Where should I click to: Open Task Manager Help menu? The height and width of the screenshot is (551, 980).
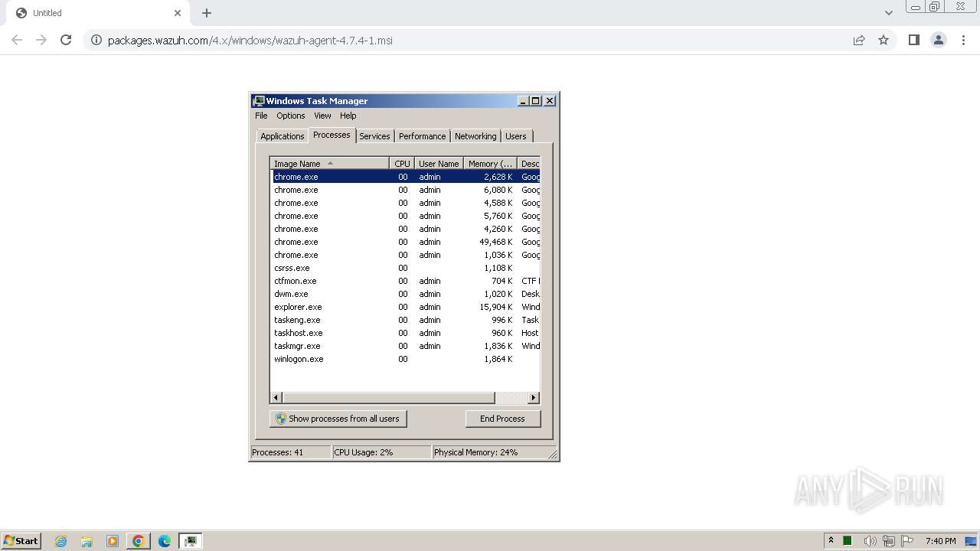point(348,116)
